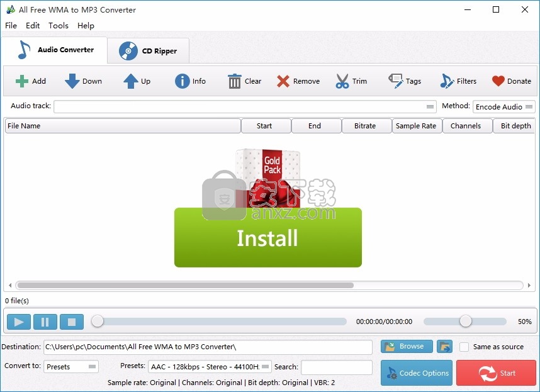
Task: Click the Start column header
Action: tap(266, 126)
